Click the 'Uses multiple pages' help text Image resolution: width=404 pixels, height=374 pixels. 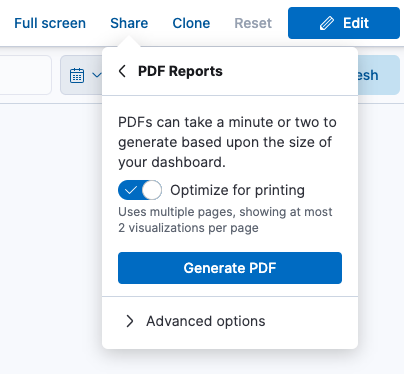225,220
